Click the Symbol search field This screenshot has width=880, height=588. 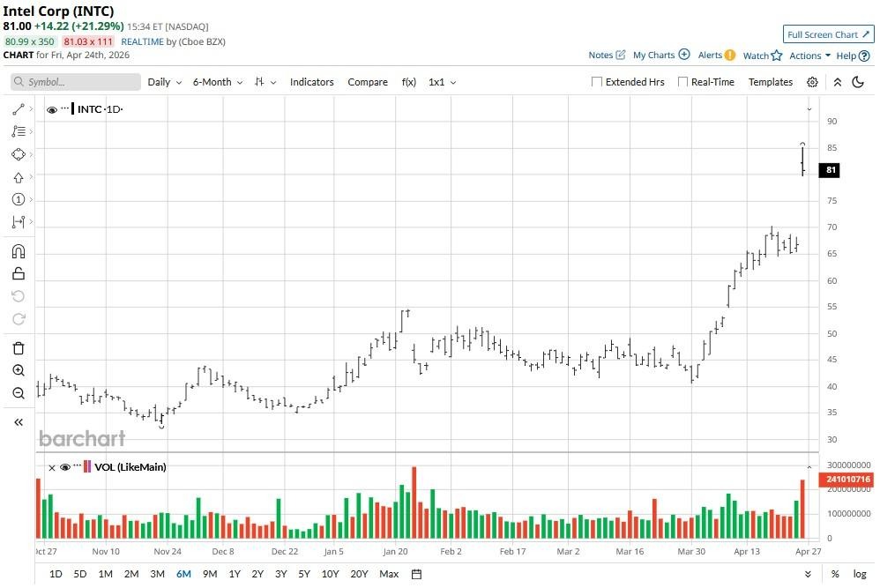[x=76, y=82]
